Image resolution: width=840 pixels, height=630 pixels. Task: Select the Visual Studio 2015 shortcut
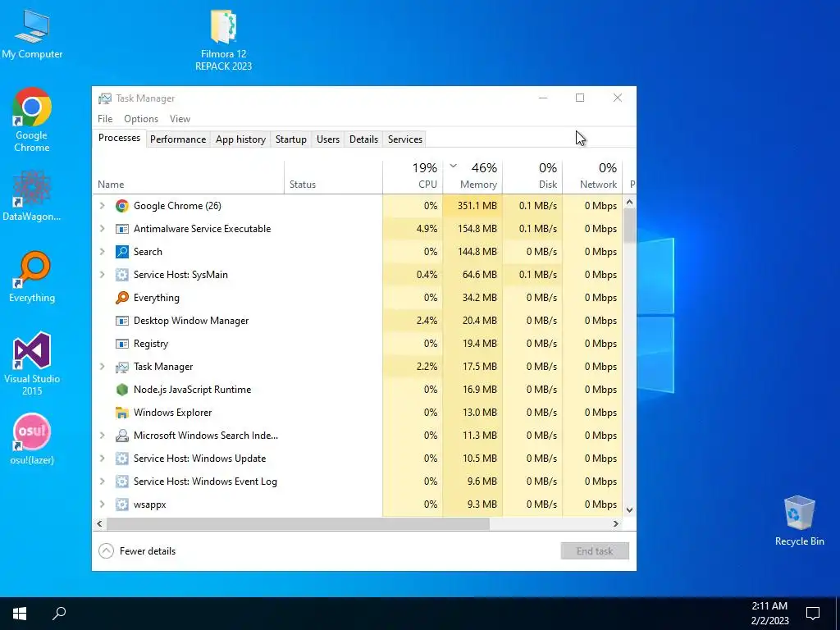(32, 364)
